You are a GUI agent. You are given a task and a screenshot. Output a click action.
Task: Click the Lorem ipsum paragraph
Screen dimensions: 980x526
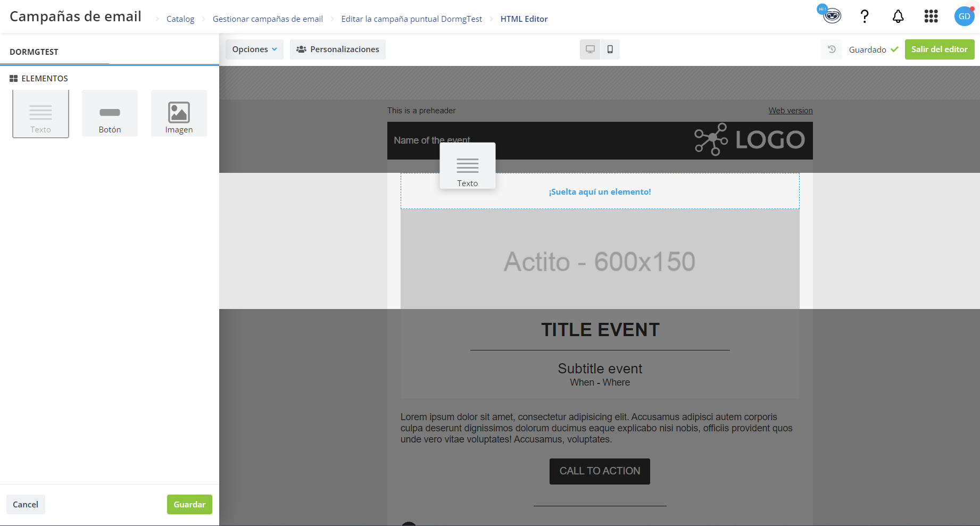[597, 428]
